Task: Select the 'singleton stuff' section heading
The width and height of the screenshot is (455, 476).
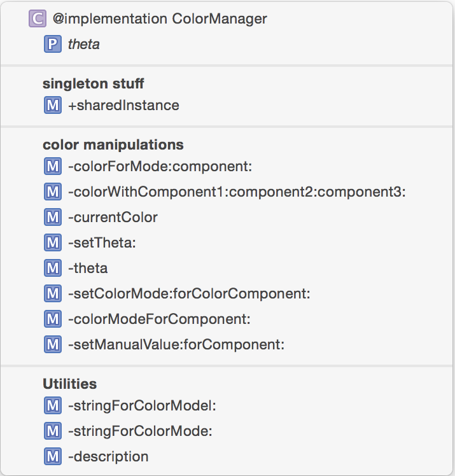Action: 93,83
